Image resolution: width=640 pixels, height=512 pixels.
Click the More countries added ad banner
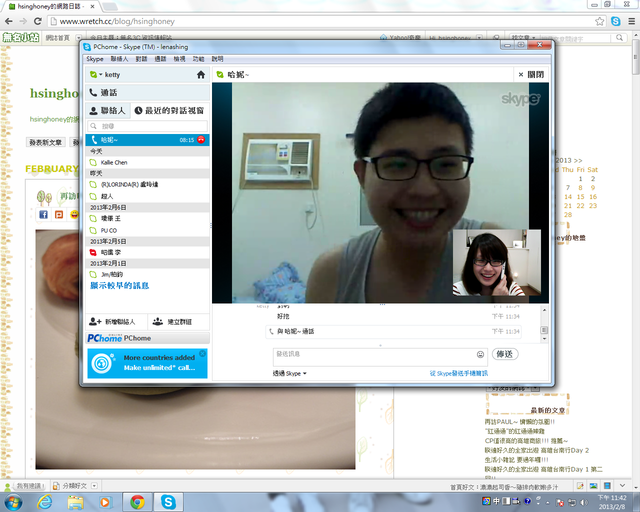point(147,363)
